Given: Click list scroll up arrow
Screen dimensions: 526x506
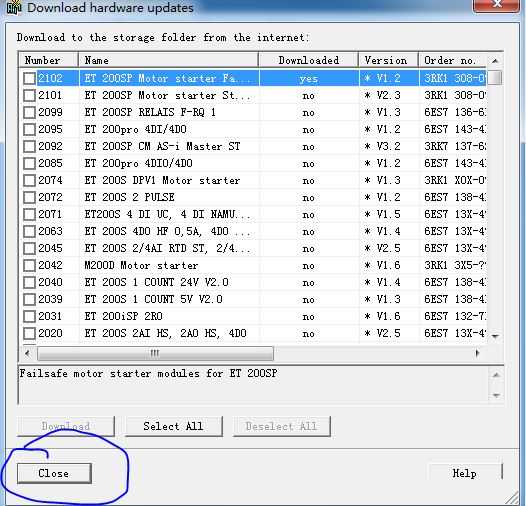Looking at the screenshot, I should tap(495, 61).
